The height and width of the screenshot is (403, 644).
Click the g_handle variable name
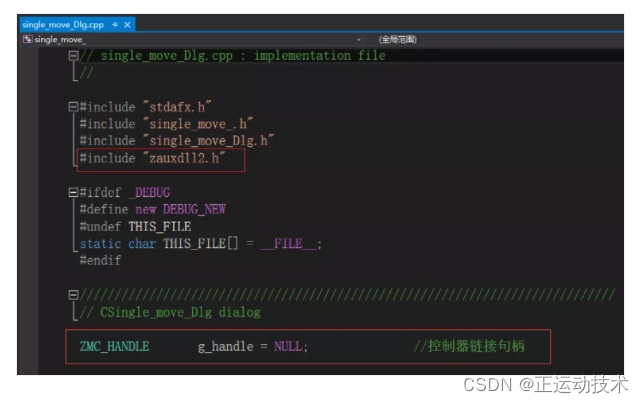(225, 347)
